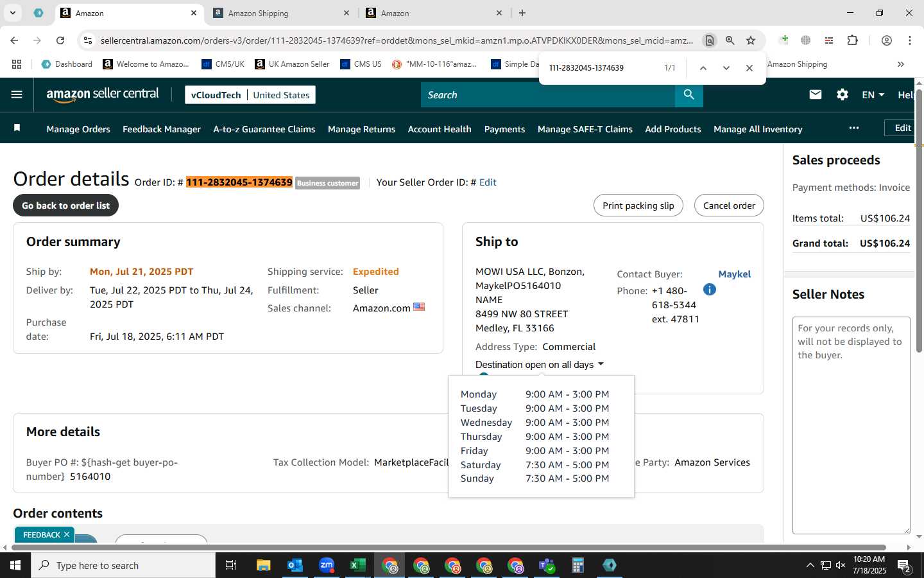Click the Seller Central Search field

click(x=548, y=94)
